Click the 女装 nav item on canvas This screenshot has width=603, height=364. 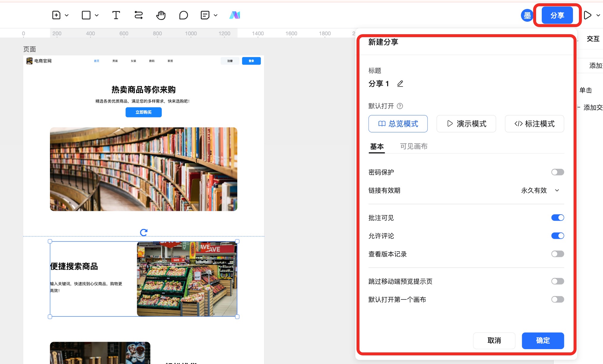point(134,61)
